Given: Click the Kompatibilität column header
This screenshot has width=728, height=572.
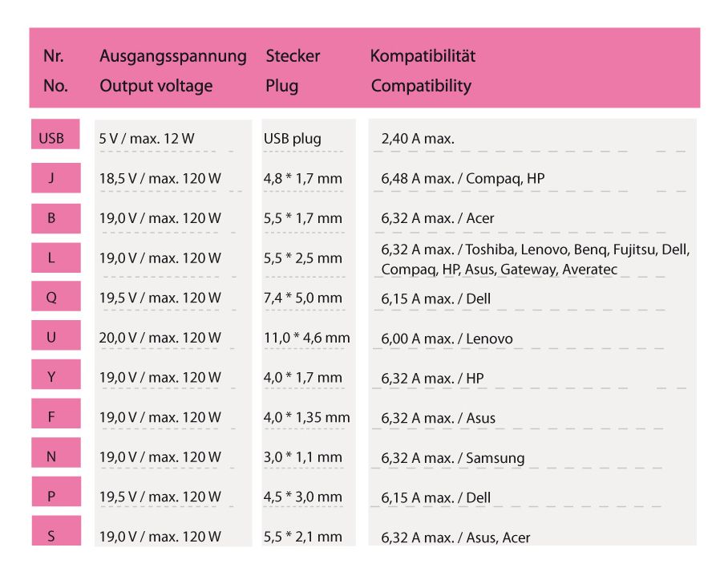Looking at the screenshot, I should [423, 56].
